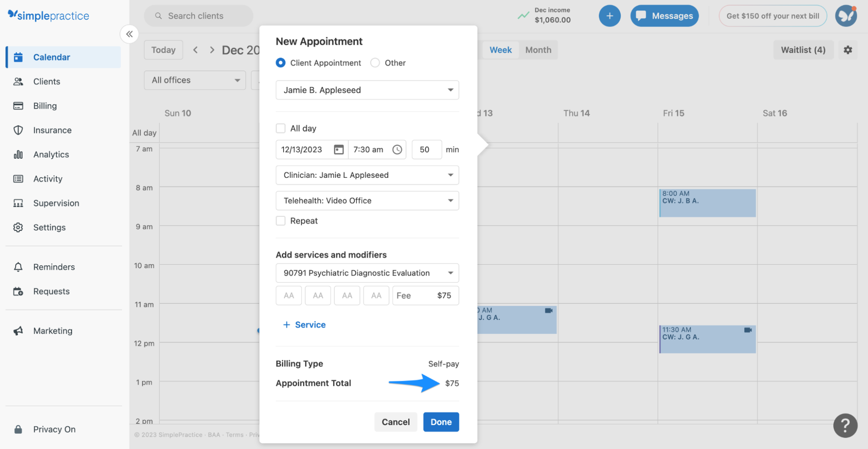Enable the Repeat checkbox

[281, 221]
